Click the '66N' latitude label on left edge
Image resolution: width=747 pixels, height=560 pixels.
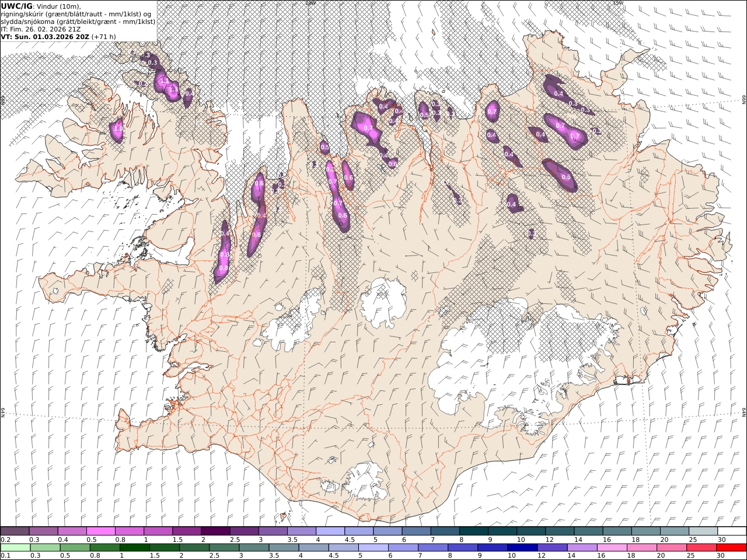coord(3,100)
